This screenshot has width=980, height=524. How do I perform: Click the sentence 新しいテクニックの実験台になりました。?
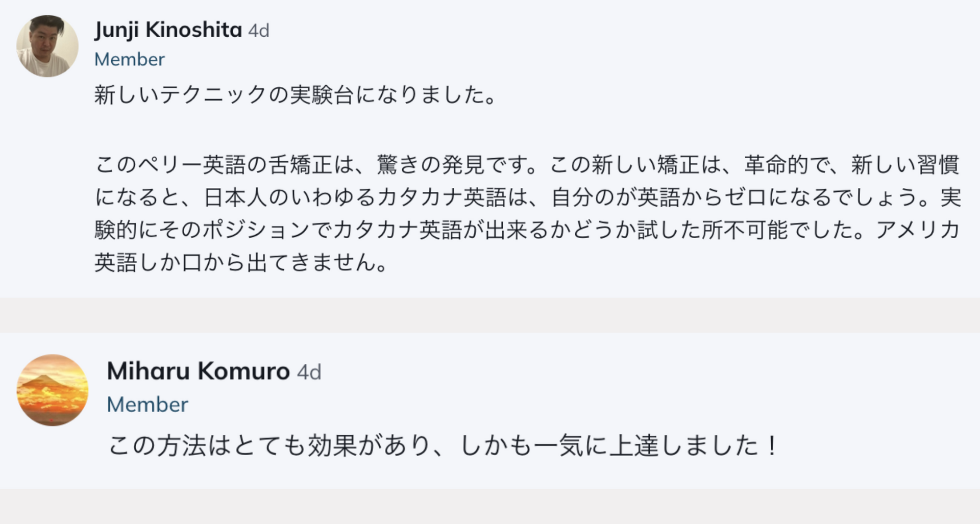(296, 95)
